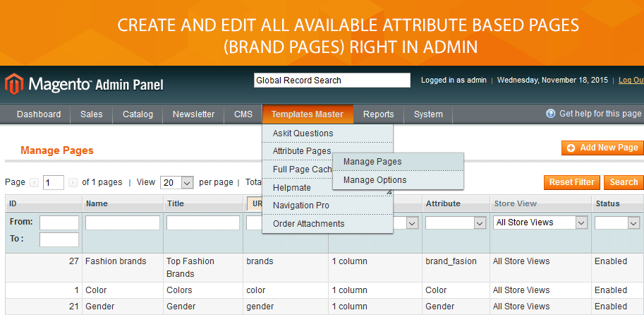Open the Catalog menu
Screen dimensions: 644x315
[x=138, y=114]
